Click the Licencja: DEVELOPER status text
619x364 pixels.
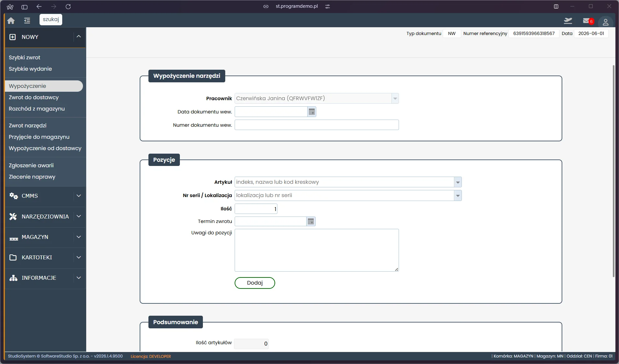click(151, 356)
